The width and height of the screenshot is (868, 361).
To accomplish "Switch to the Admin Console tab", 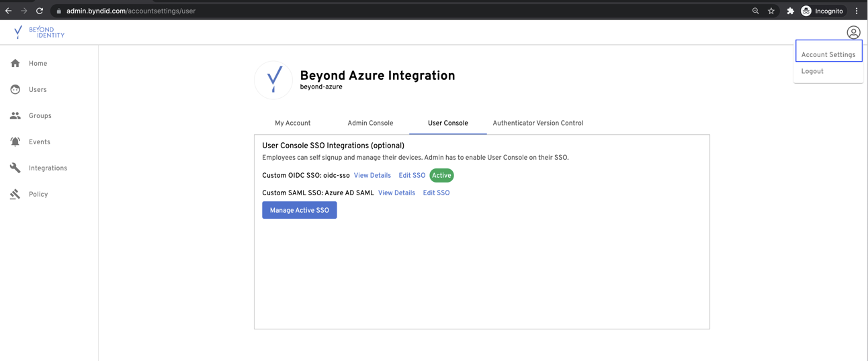I will 370,123.
